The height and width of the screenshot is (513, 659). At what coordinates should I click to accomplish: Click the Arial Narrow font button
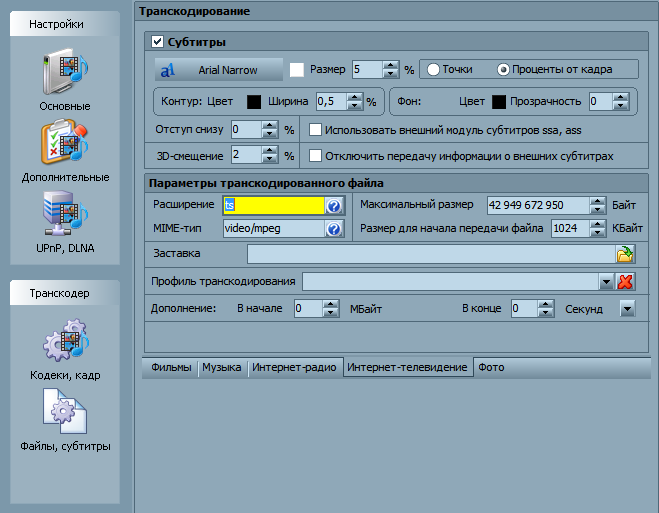(x=219, y=70)
